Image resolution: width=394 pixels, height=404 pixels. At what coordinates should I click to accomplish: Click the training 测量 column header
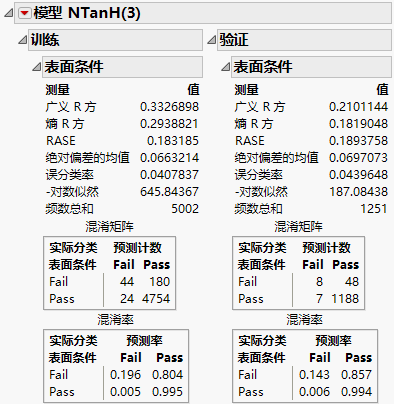58,90
